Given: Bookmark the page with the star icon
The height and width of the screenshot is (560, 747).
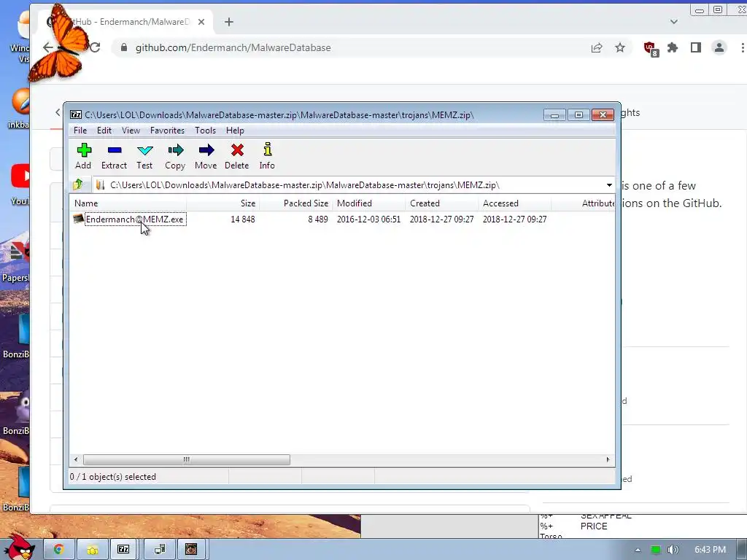Looking at the screenshot, I should 620,47.
